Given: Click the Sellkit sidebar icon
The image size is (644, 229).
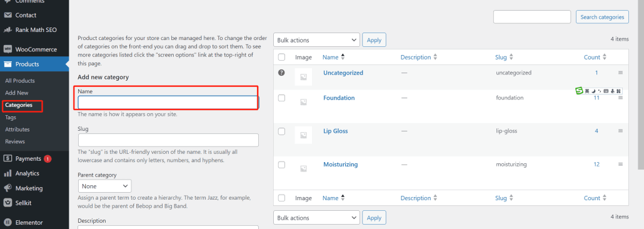Looking at the screenshot, I should click(x=8, y=203).
